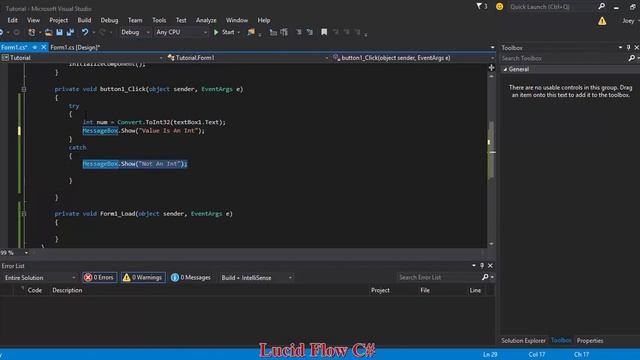Toggle the 0 Warnings filter
This screenshot has height=360, width=640.
[x=143, y=278]
